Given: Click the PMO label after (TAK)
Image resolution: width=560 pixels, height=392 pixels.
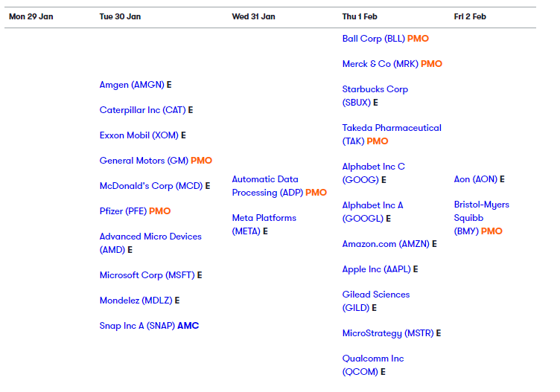Looking at the screenshot, I should coord(378,141).
